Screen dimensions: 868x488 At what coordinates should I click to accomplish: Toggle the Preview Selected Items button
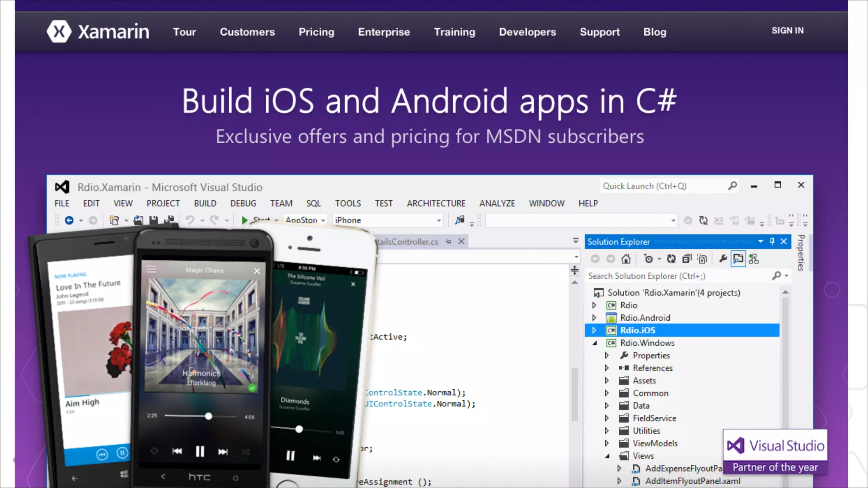tap(738, 259)
